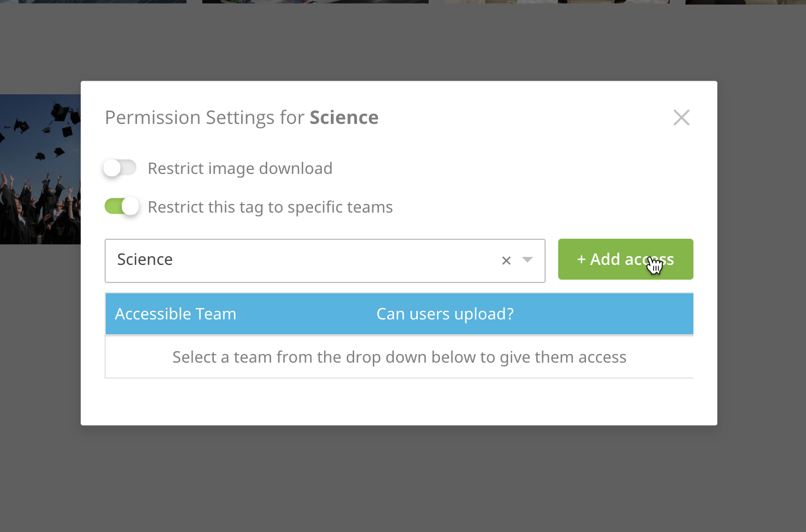Click the Restrict image download label

tap(240, 169)
